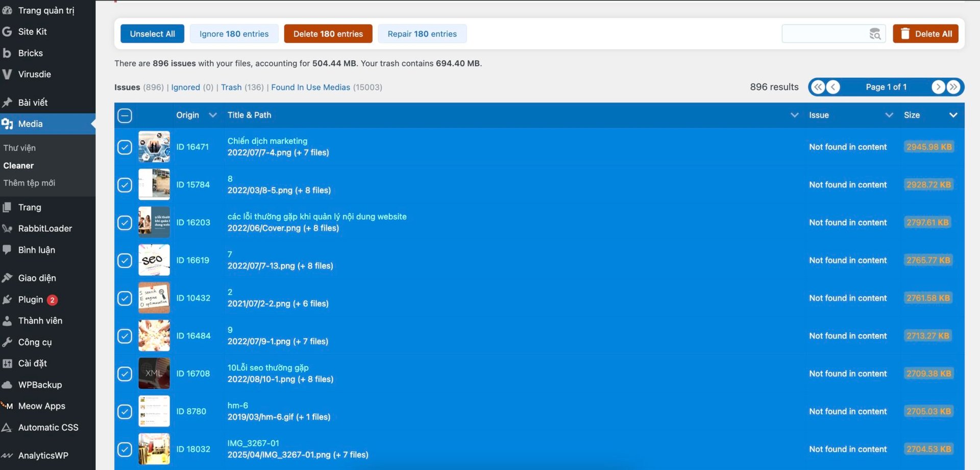980x470 pixels.
Task: Go to the next page arrow
Action: 938,87
